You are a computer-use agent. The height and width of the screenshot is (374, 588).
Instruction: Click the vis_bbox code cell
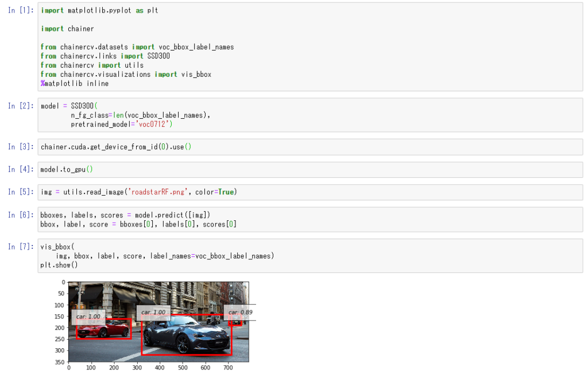(310, 256)
